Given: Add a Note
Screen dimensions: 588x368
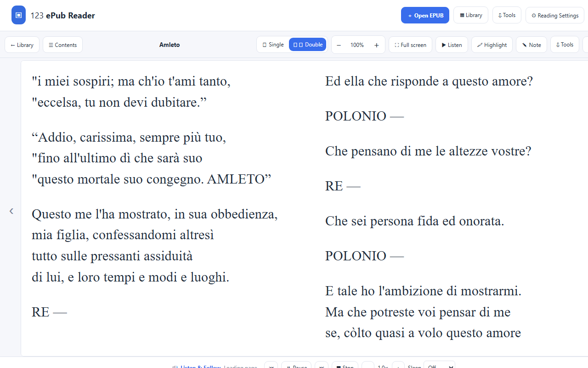Looking at the screenshot, I should point(531,45).
